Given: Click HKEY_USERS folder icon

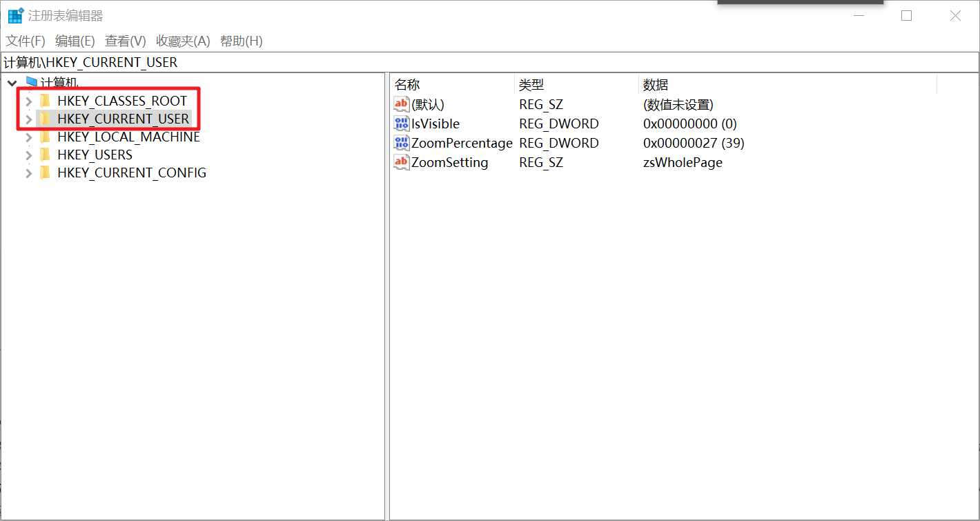Looking at the screenshot, I should tap(45, 155).
